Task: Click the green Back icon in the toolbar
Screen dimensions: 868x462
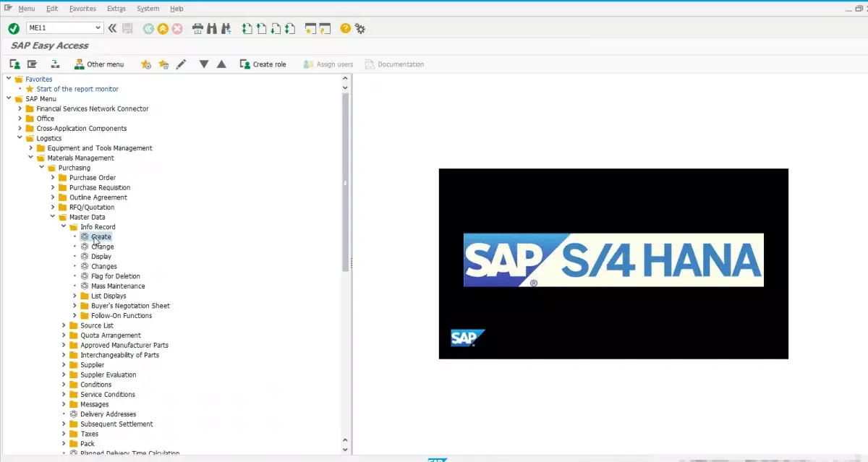Action: point(148,28)
